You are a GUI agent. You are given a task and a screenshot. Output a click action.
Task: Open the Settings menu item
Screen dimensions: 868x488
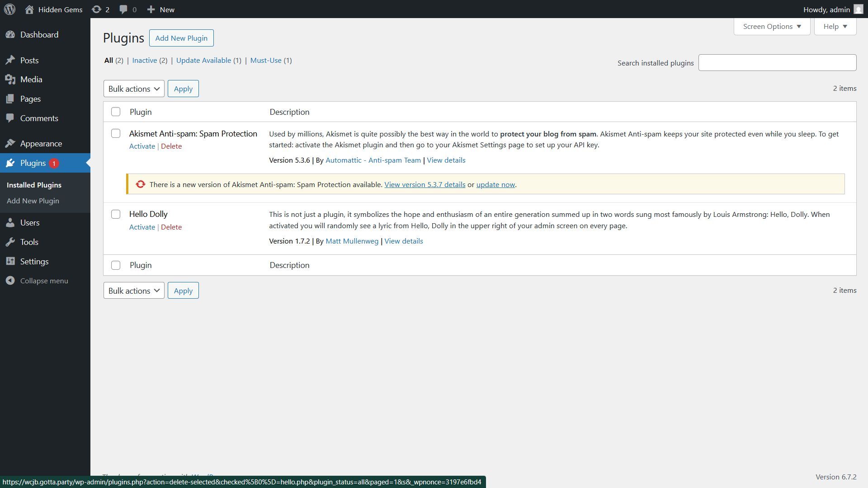tap(34, 262)
